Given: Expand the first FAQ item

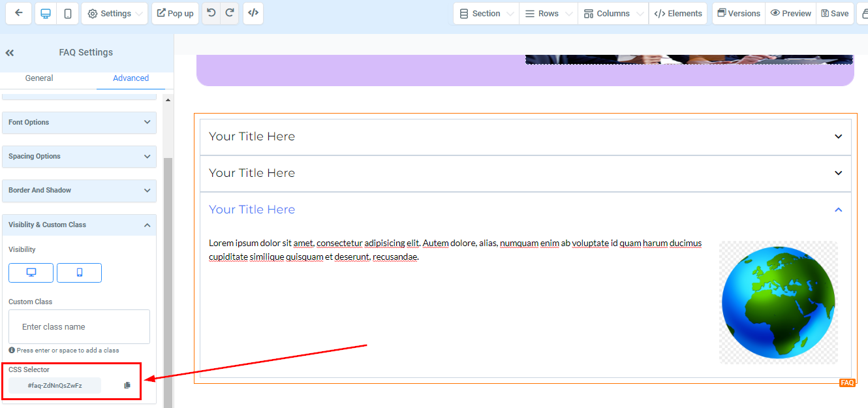Looking at the screenshot, I should click(x=525, y=136).
